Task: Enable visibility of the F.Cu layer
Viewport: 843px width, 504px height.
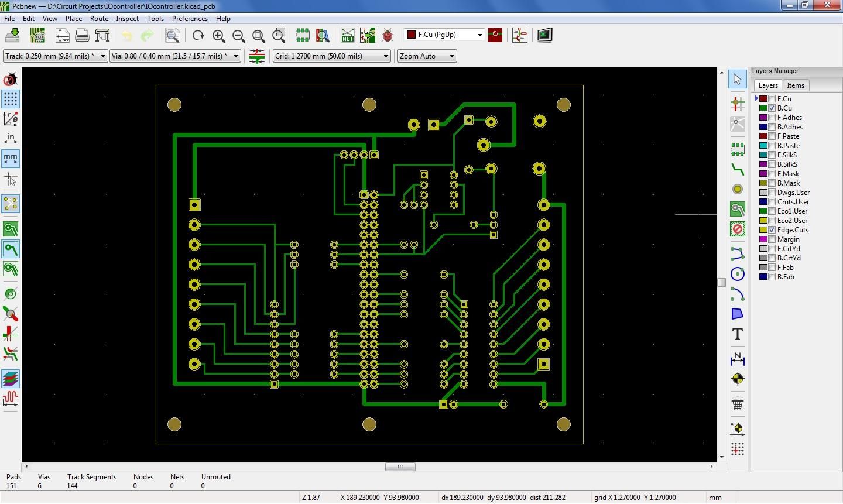Action: [x=771, y=98]
